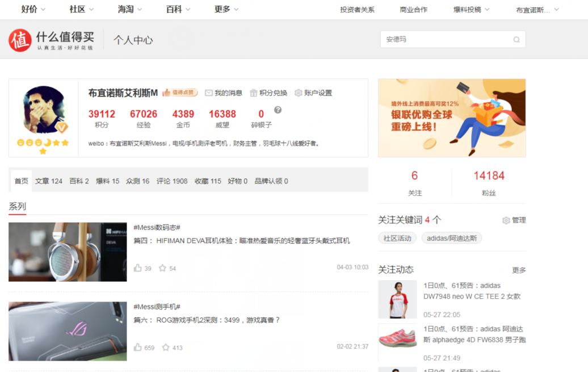Screen dimensions: 588x372
Task: Click the adidas/阿迪达斯 keyword tag
Action: [x=452, y=238]
